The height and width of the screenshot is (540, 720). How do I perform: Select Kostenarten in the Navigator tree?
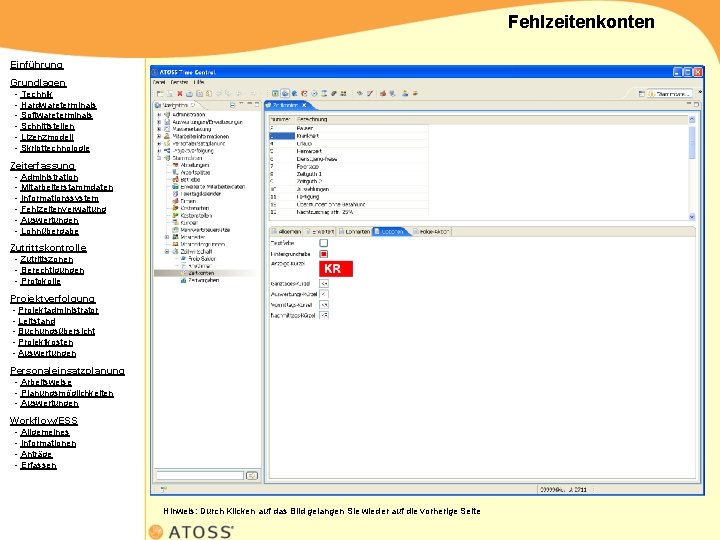[195, 208]
